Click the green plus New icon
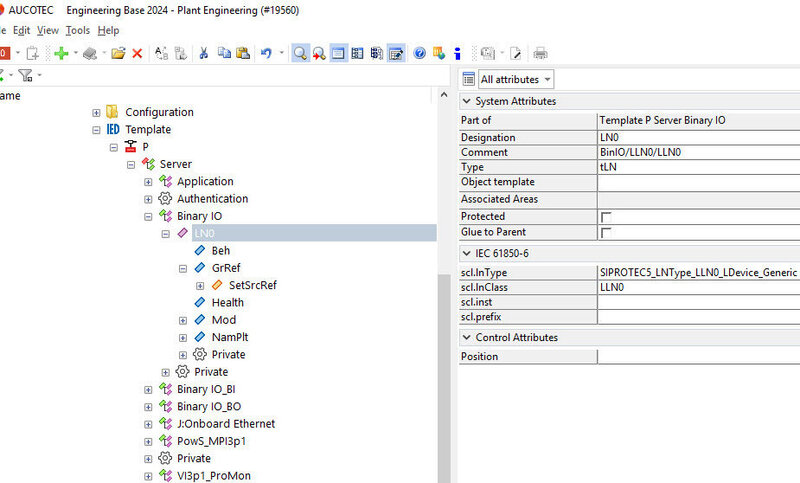 pos(62,53)
